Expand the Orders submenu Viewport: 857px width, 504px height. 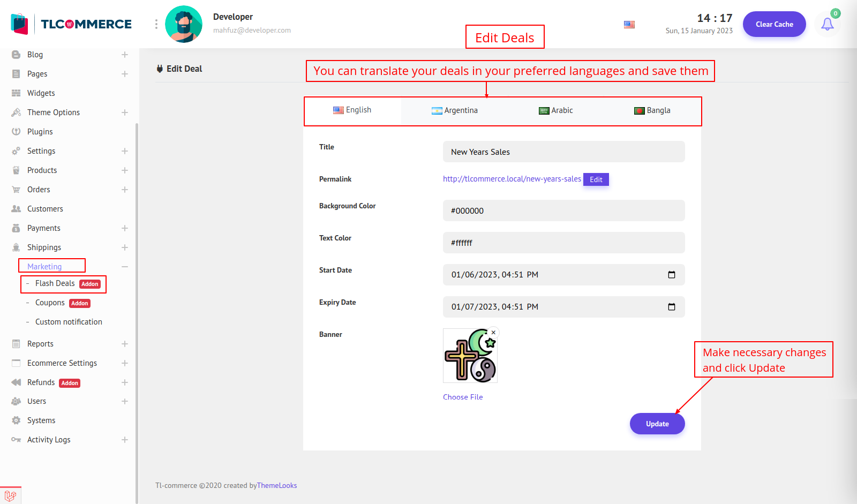click(x=125, y=190)
